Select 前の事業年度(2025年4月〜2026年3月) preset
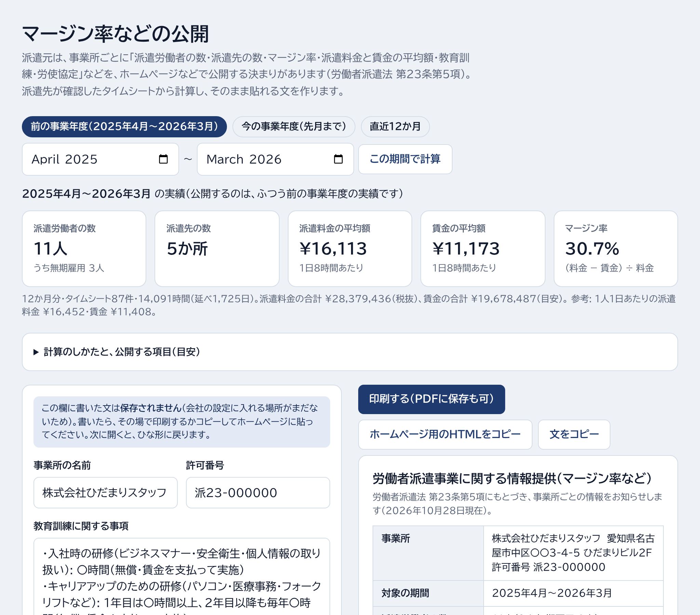This screenshot has height=615, width=700. [x=124, y=127]
